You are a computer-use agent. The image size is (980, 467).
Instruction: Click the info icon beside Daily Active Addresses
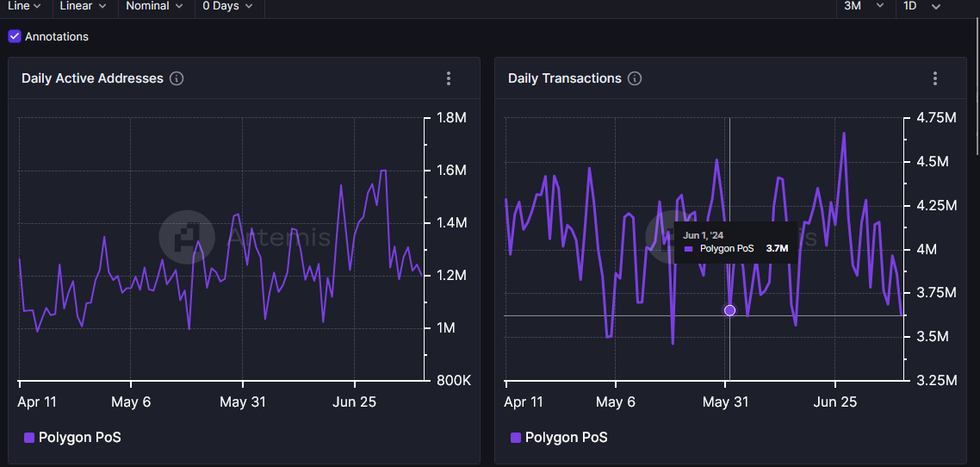(x=177, y=78)
